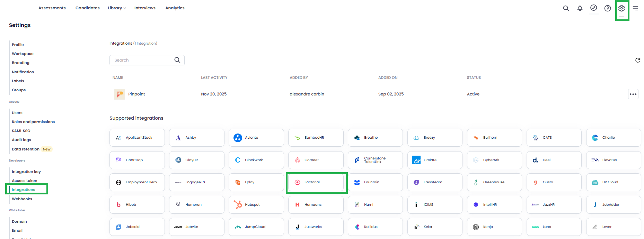Click the Comeet logo icon
Screen dimensions: 644x239
click(x=297, y=160)
